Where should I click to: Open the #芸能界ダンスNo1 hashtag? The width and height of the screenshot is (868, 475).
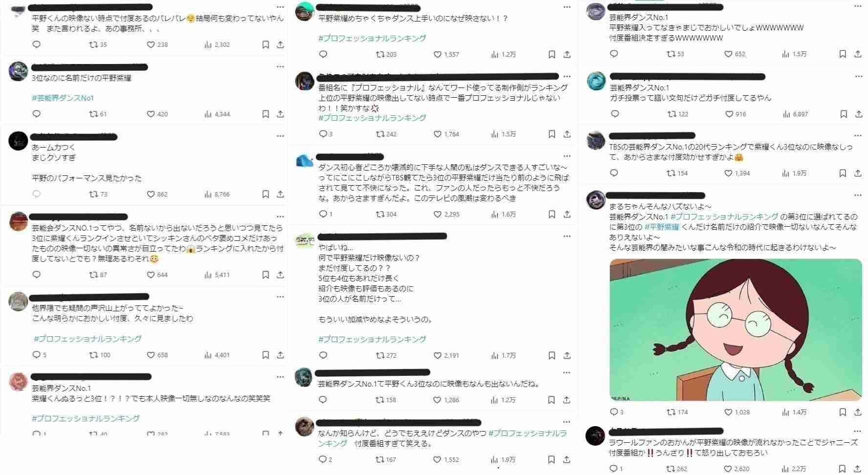coord(63,98)
